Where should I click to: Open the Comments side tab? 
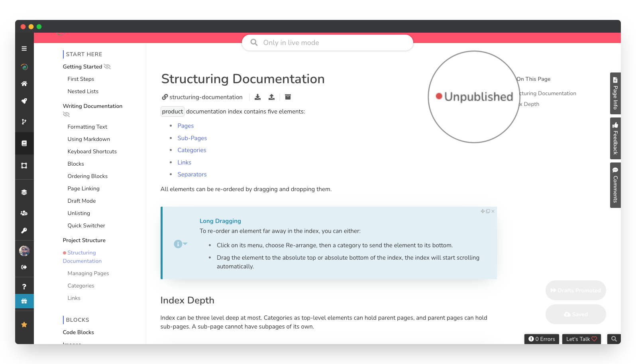615,185
